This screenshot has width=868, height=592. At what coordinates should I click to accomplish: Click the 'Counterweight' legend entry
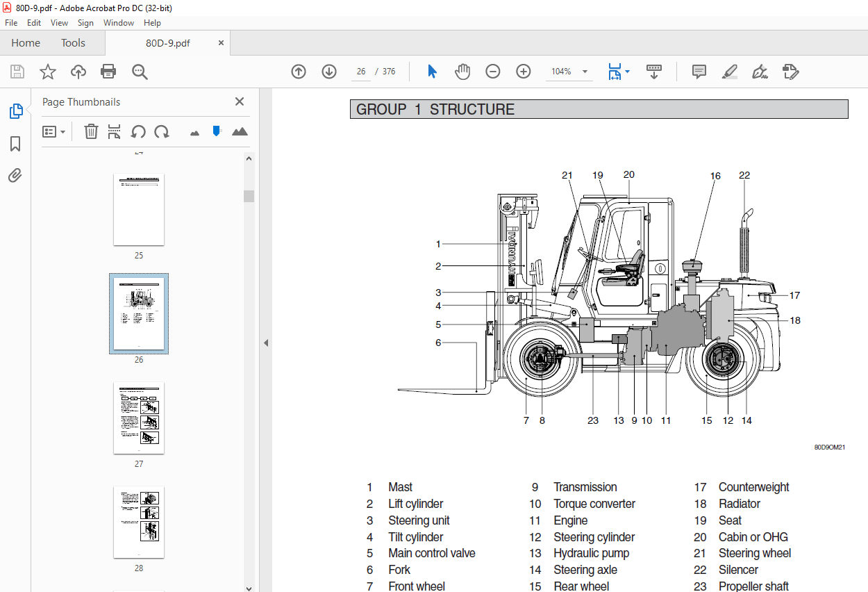point(754,487)
